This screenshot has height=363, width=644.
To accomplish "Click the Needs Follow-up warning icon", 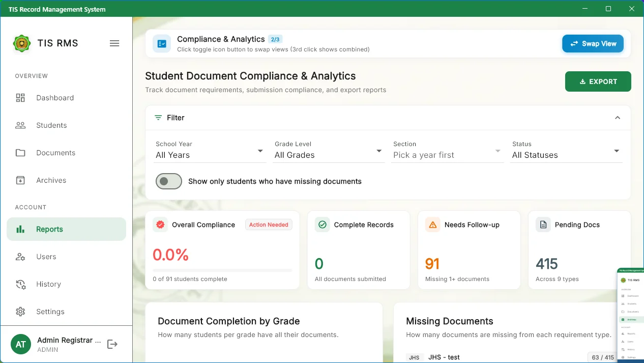I will coord(433,225).
